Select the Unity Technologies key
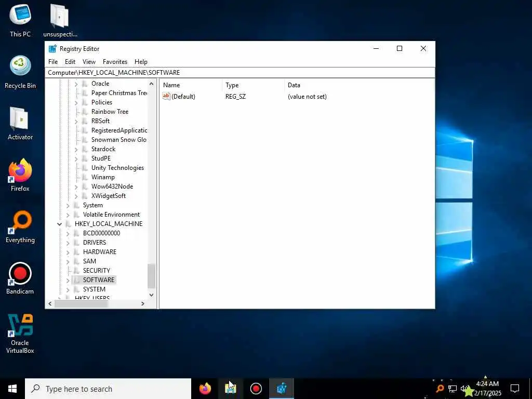 [117, 168]
